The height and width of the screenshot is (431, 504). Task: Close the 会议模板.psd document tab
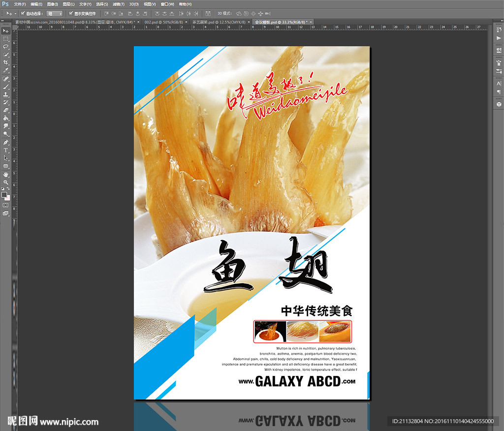tap(311, 22)
